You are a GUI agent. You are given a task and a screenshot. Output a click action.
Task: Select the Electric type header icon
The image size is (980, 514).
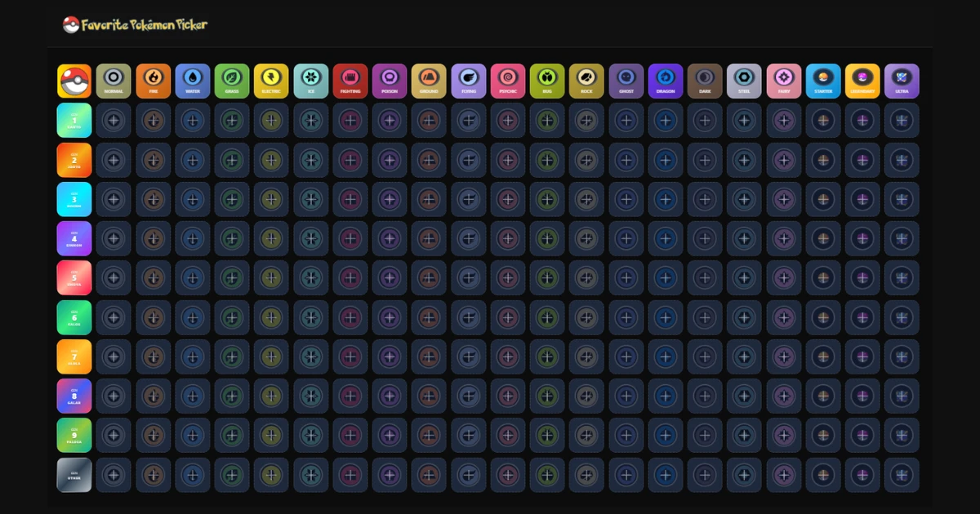[271, 81]
